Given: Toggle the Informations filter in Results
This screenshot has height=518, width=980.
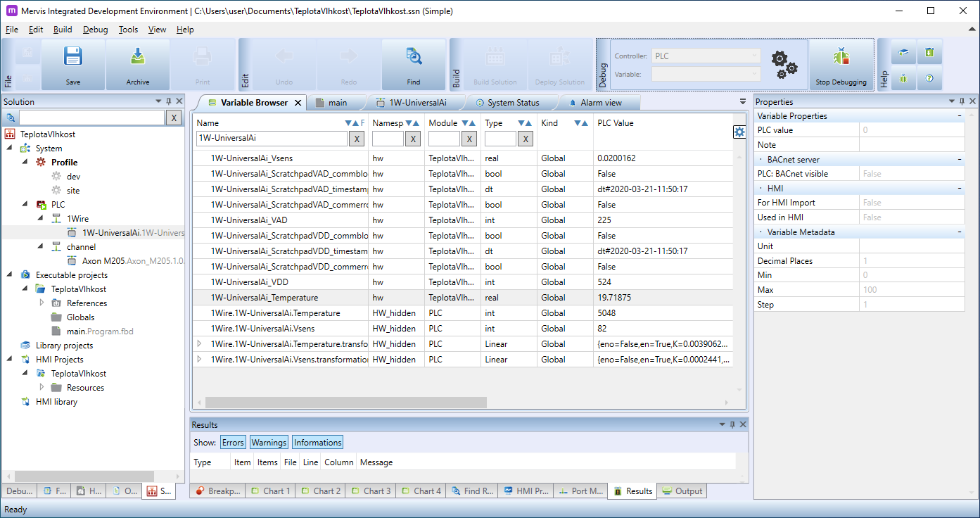Looking at the screenshot, I should tap(317, 443).
